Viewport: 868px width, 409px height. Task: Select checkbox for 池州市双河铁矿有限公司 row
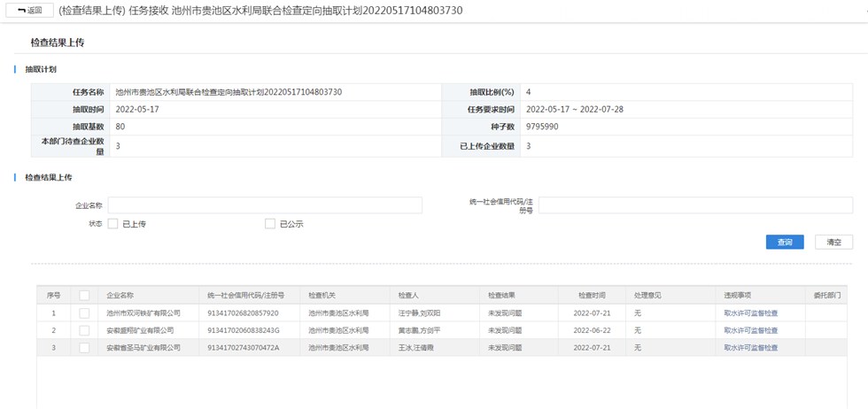(84, 313)
